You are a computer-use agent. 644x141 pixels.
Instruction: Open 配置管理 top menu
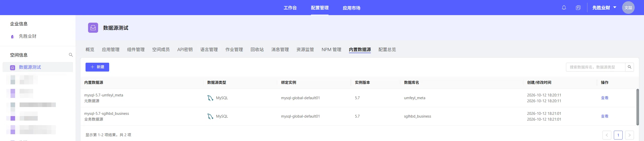click(x=319, y=8)
